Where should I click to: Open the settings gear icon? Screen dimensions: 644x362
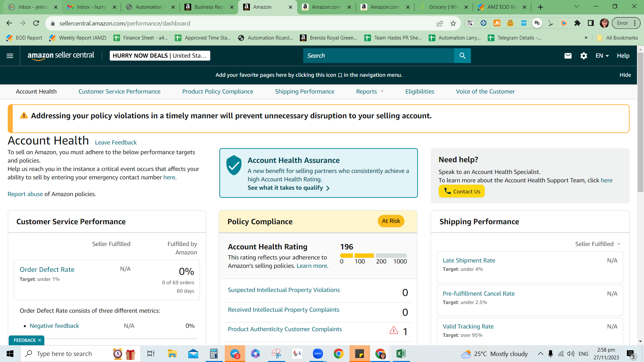coord(584,56)
